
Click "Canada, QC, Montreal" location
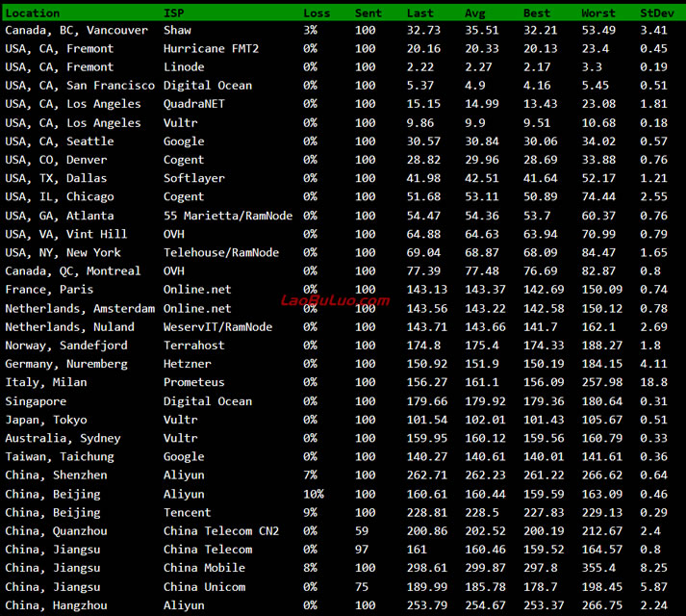tap(73, 270)
